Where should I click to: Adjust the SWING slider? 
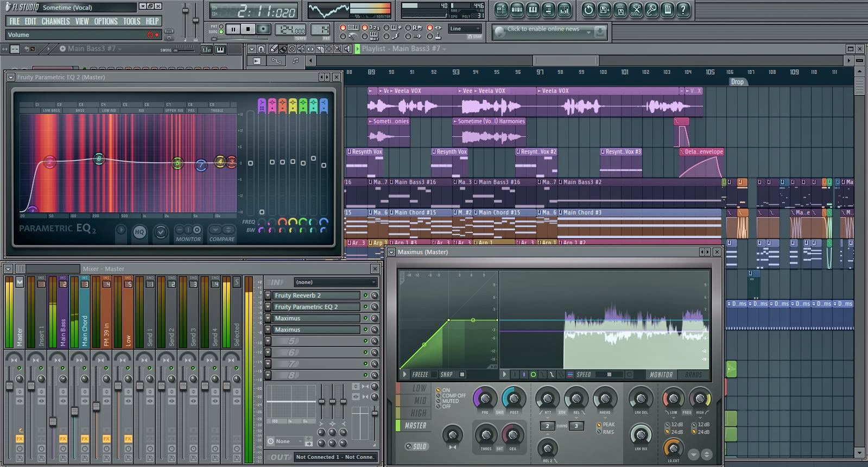tap(184, 49)
